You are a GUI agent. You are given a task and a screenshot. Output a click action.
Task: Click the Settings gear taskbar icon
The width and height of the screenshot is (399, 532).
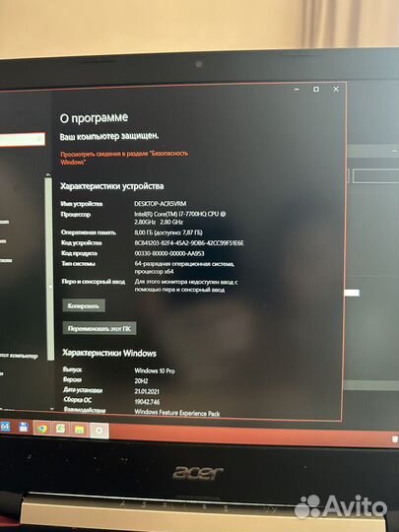pyautogui.click(x=100, y=431)
